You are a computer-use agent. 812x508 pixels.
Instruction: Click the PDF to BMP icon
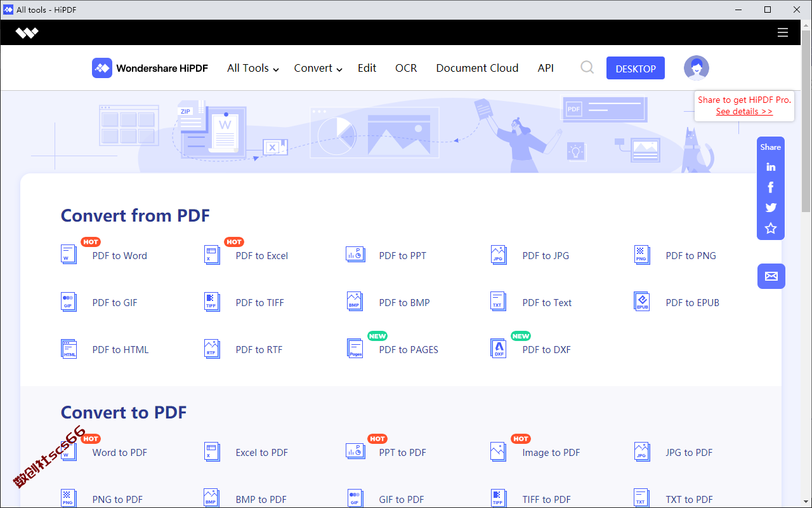click(355, 302)
